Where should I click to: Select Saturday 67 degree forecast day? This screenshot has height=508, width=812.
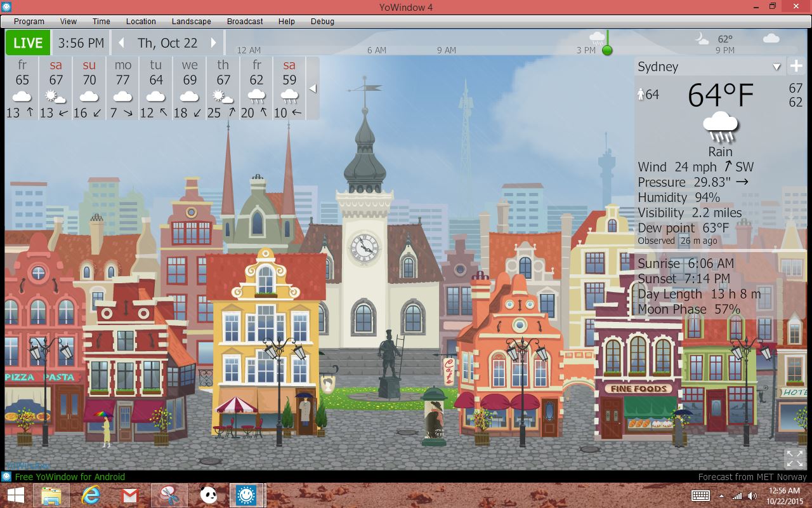pos(56,88)
